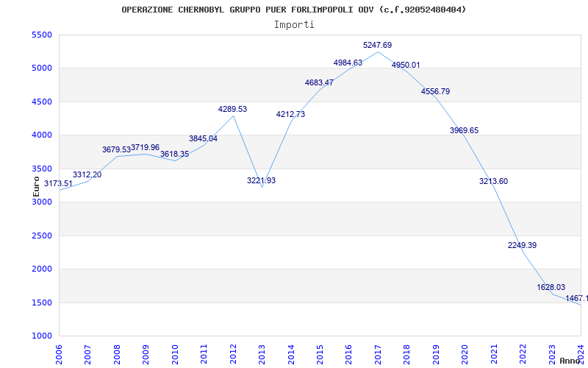588x368 pixels.
Task: Select the 2249.39 data label
Action: pyautogui.click(x=522, y=245)
